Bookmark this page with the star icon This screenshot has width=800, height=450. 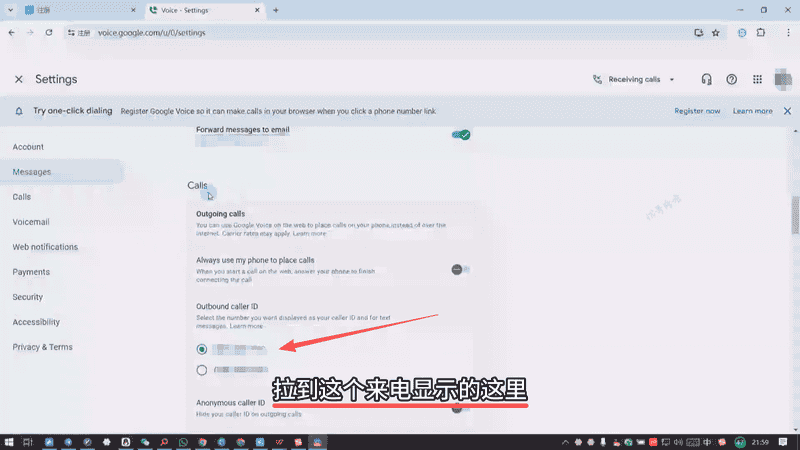click(716, 33)
